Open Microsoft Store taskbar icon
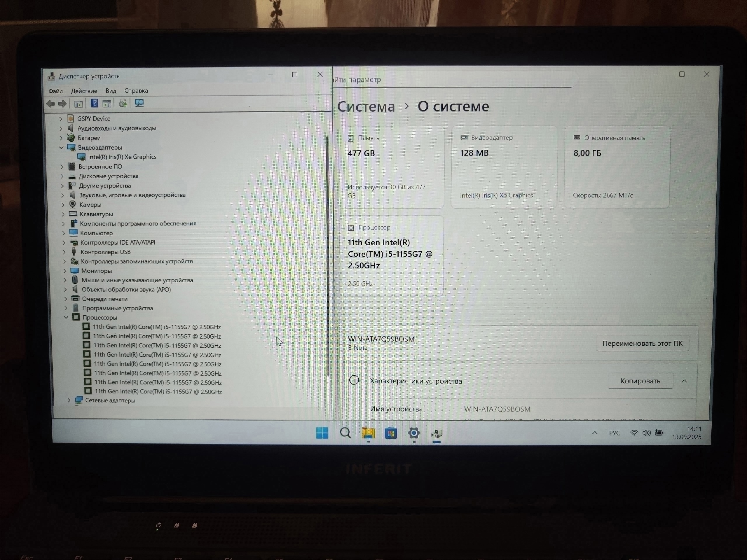Image resolution: width=747 pixels, height=560 pixels. tap(391, 433)
